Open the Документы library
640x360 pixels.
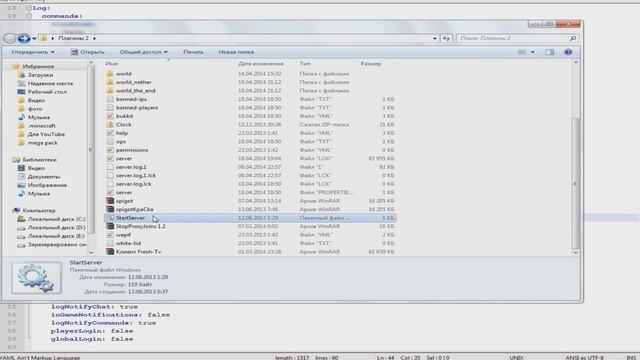[x=44, y=177]
